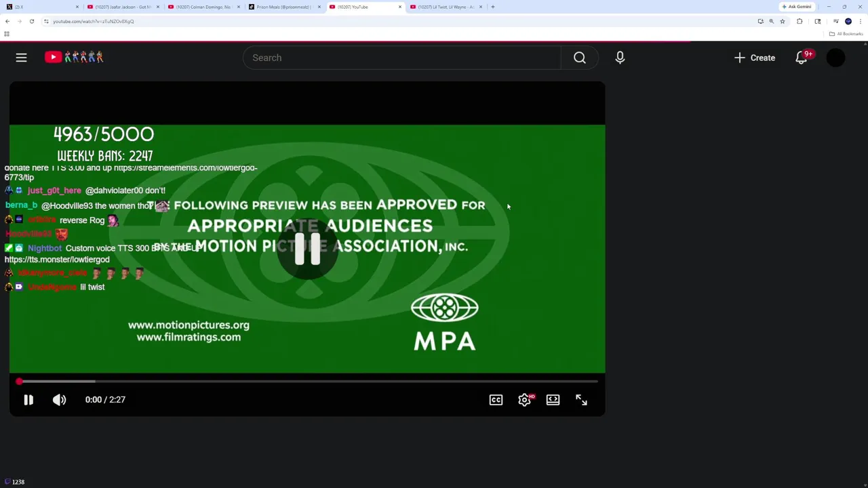
Task: Close the X browser tab
Action: click(x=77, y=7)
